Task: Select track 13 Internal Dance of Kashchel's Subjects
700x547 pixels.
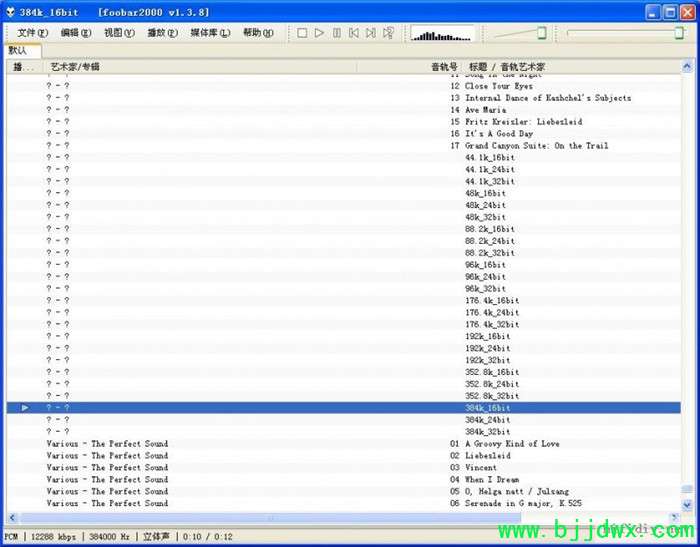Action: pos(344,98)
